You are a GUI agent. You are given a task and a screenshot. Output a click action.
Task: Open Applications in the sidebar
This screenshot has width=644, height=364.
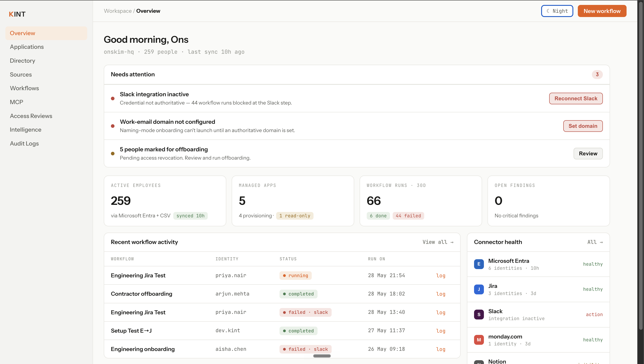click(27, 47)
